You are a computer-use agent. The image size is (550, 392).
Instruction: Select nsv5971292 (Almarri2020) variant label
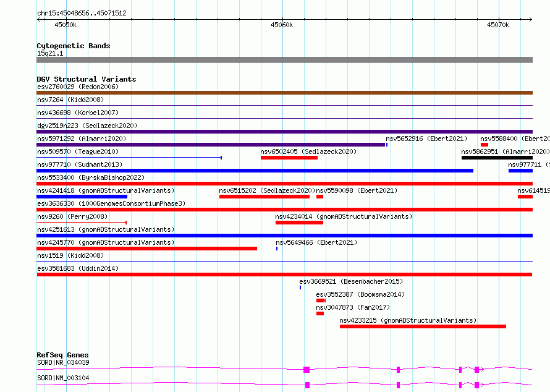pos(82,138)
